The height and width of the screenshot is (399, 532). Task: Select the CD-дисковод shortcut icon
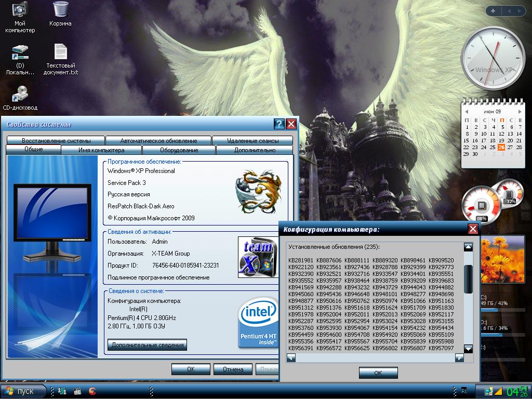20,98
